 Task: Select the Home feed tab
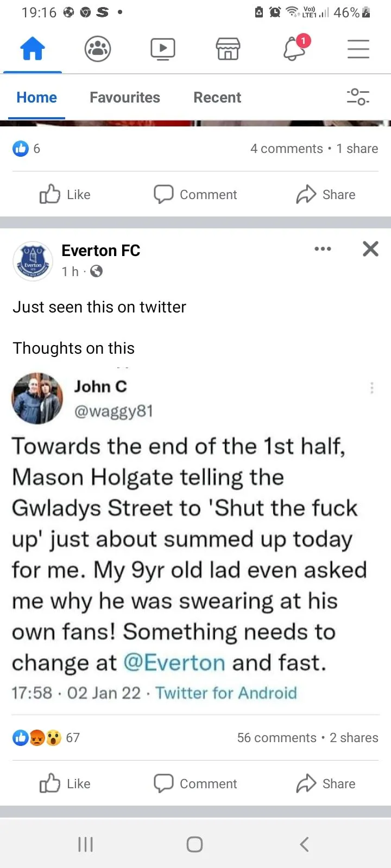[x=36, y=97]
